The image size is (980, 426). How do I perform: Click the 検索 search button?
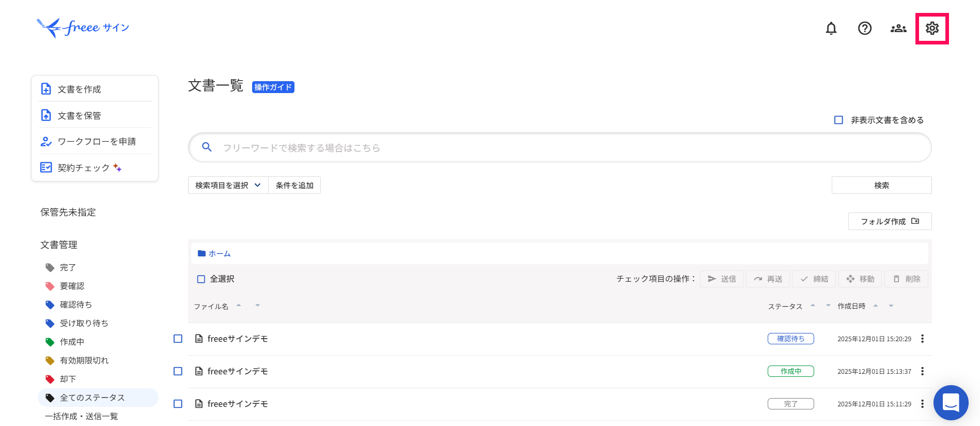click(881, 185)
